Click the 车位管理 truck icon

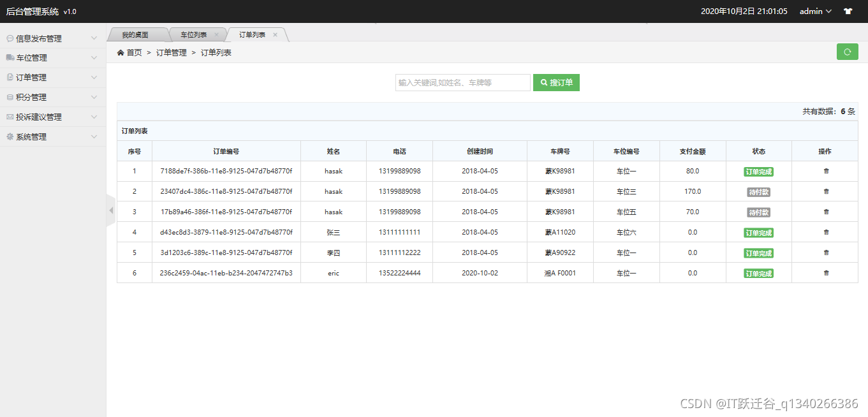coord(10,57)
